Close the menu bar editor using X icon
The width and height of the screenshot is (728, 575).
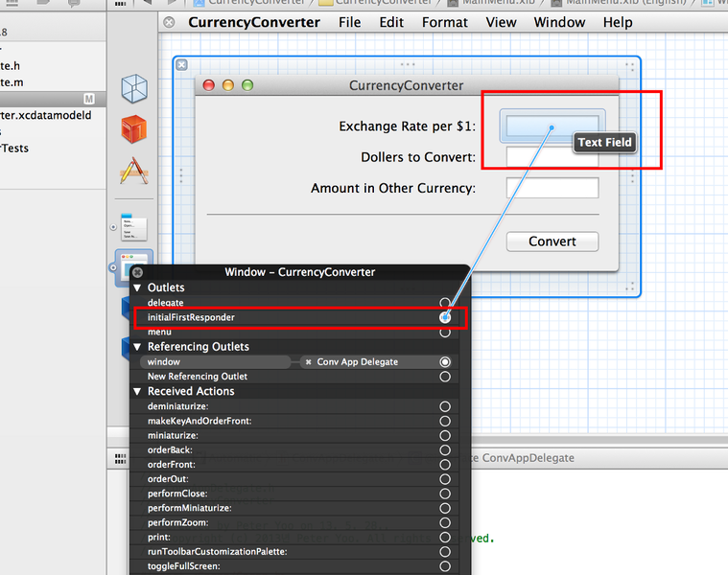pos(170,22)
